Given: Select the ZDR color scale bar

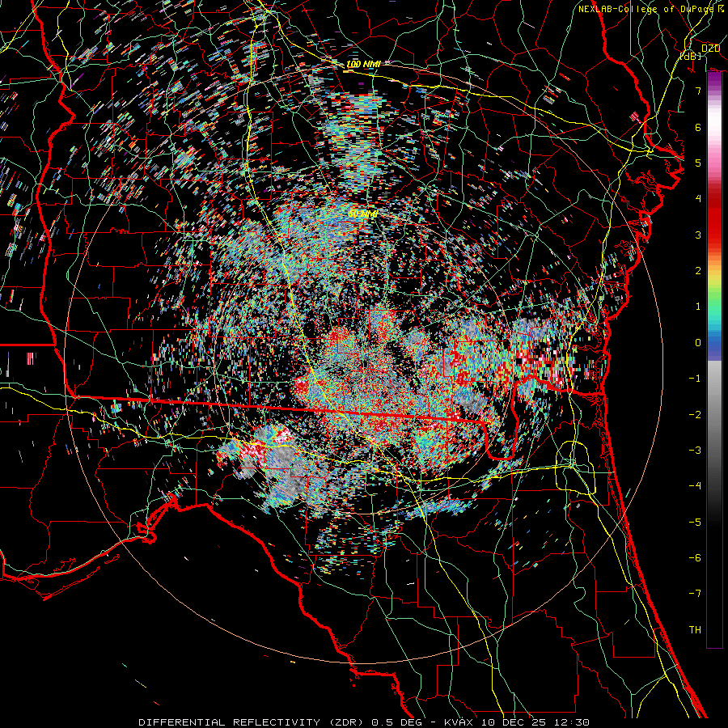Looking at the screenshot, I should pyautogui.click(x=714, y=360).
